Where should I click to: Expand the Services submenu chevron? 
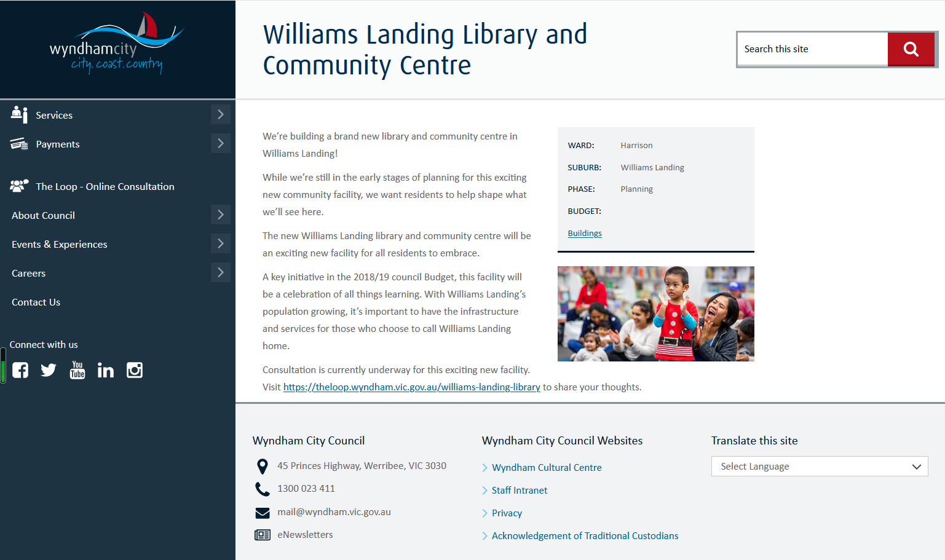point(221,114)
